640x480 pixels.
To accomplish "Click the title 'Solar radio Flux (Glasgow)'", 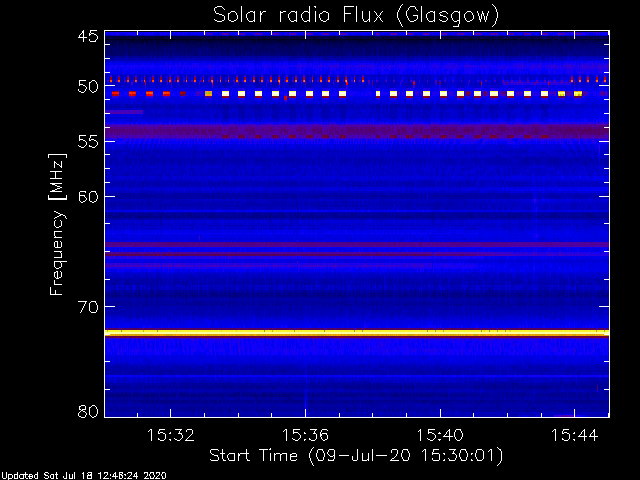I will (356, 16).
